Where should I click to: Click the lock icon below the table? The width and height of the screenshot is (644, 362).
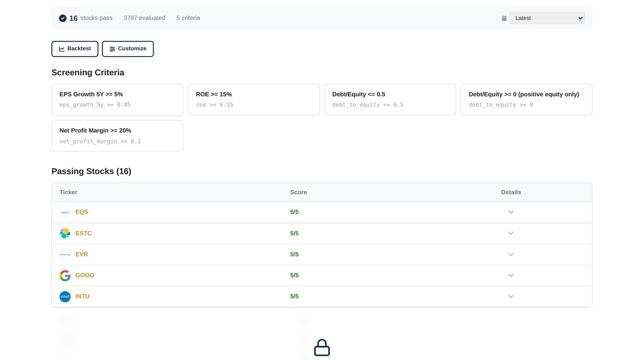coord(322,348)
